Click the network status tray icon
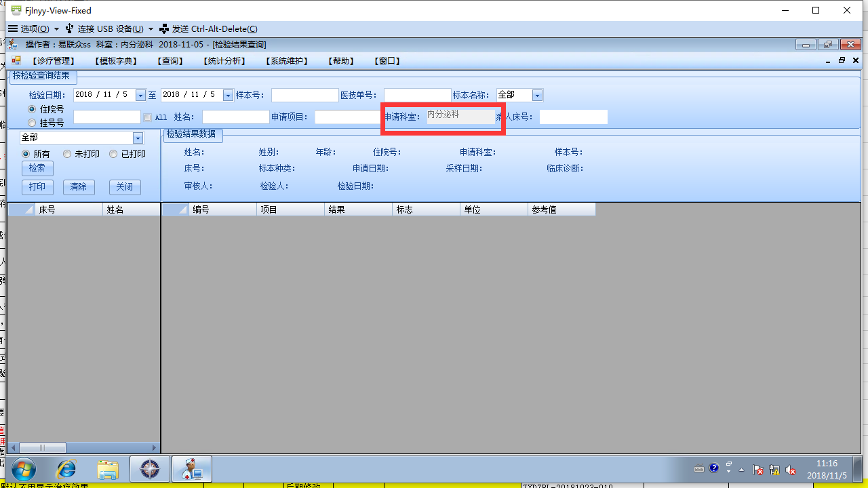The height and width of the screenshot is (488, 868). (774, 469)
